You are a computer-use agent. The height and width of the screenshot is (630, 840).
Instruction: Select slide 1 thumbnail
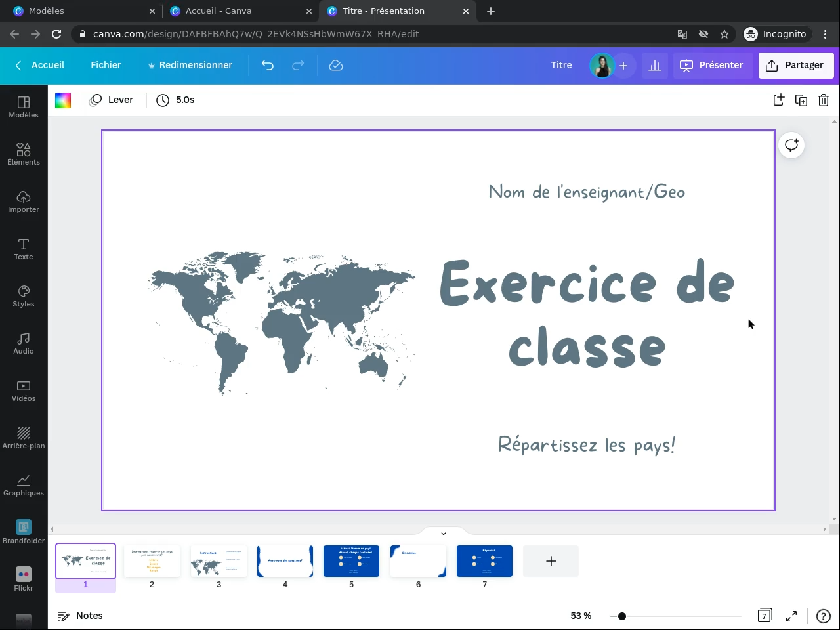tap(85, 561)
